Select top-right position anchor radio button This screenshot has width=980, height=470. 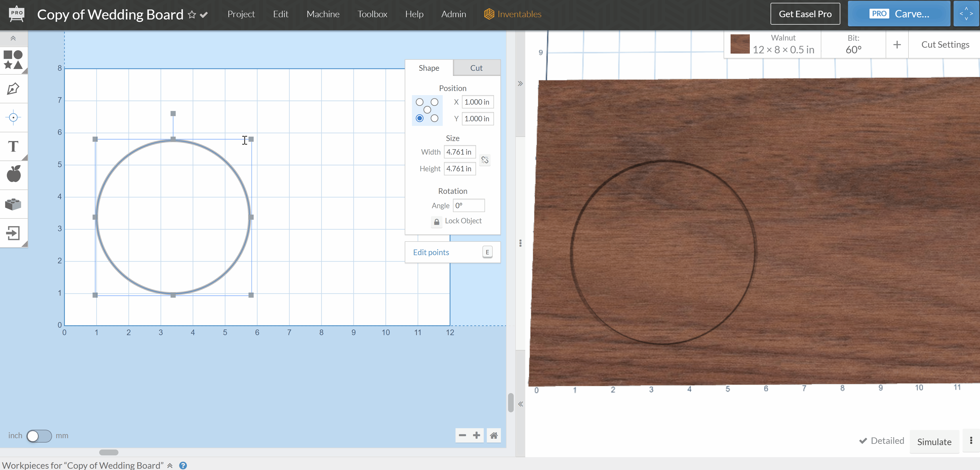[435, 102]
